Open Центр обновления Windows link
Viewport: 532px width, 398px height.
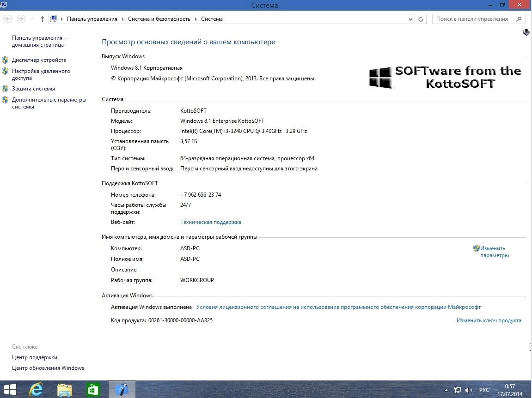point(48,368)
